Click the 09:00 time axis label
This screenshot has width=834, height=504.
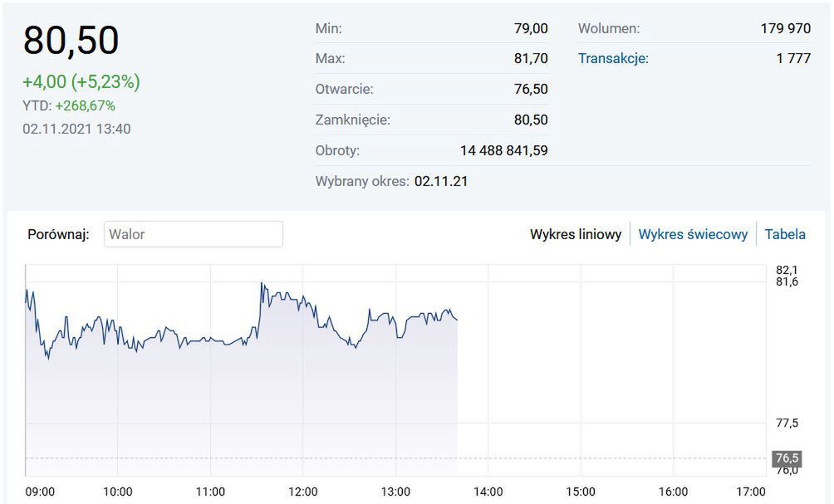[x=40, y=492]
